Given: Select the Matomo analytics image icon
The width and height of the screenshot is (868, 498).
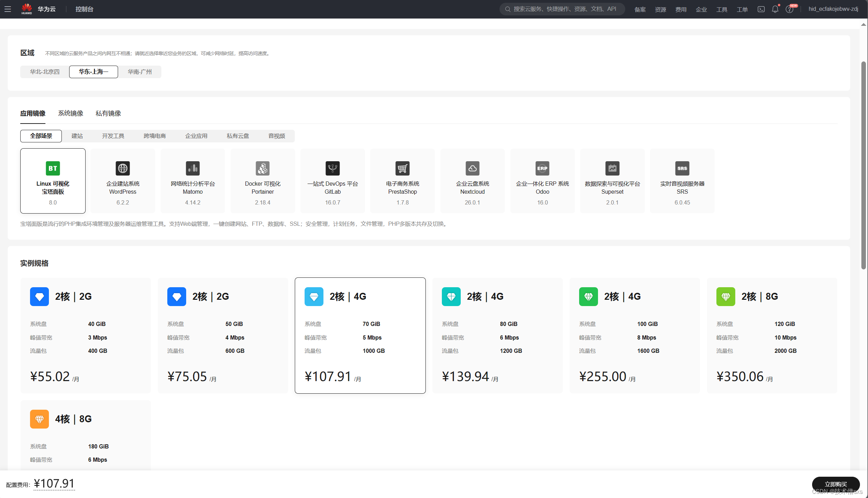Looking at the screenshot, I should point(193,168).
